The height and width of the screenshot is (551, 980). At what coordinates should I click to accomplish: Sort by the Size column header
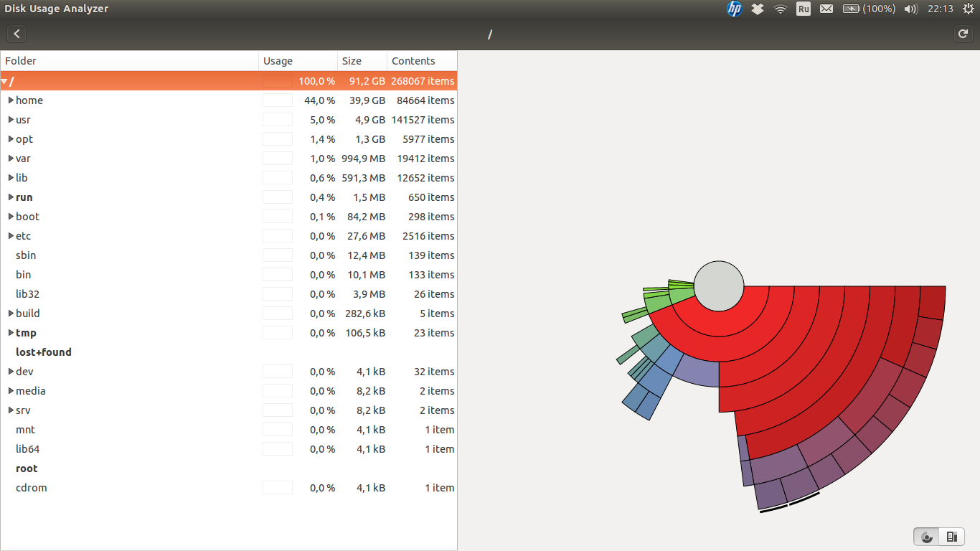(x=362, y=61)
